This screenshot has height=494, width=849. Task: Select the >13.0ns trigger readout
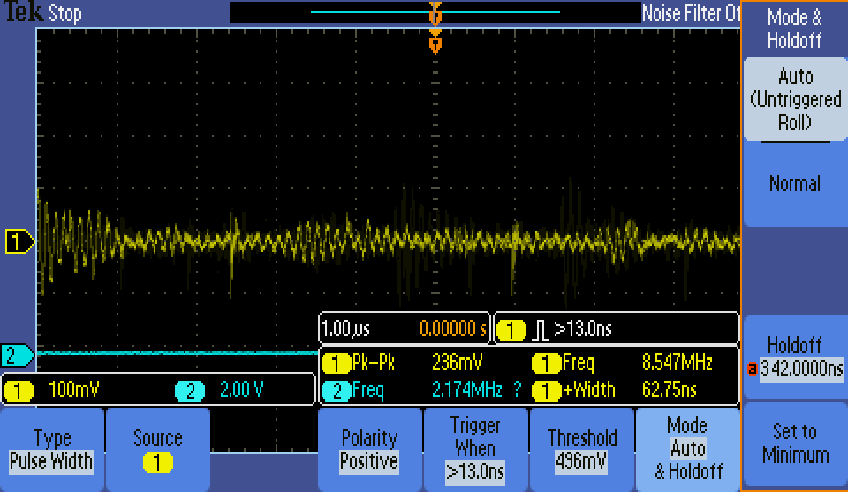[583, 328]
